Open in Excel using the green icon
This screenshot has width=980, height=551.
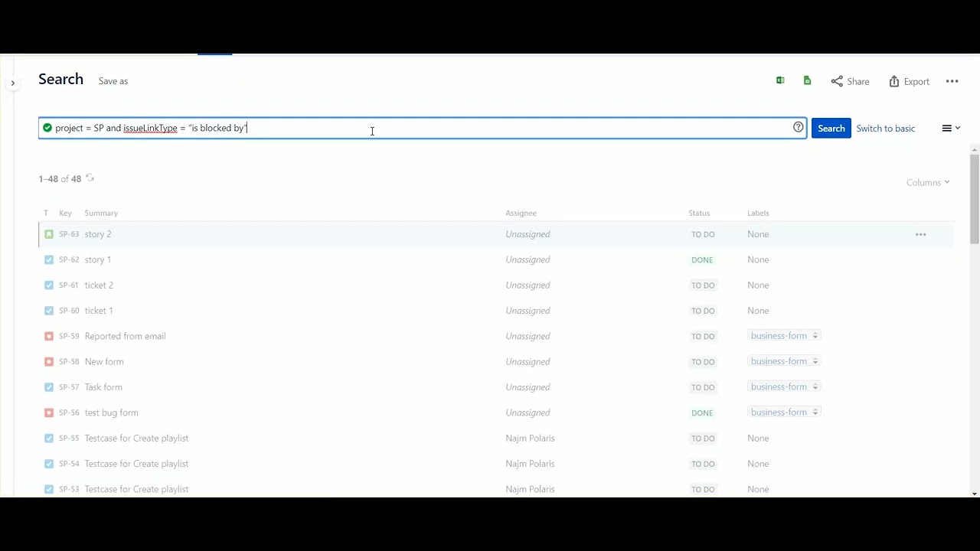tap(780, 80)
